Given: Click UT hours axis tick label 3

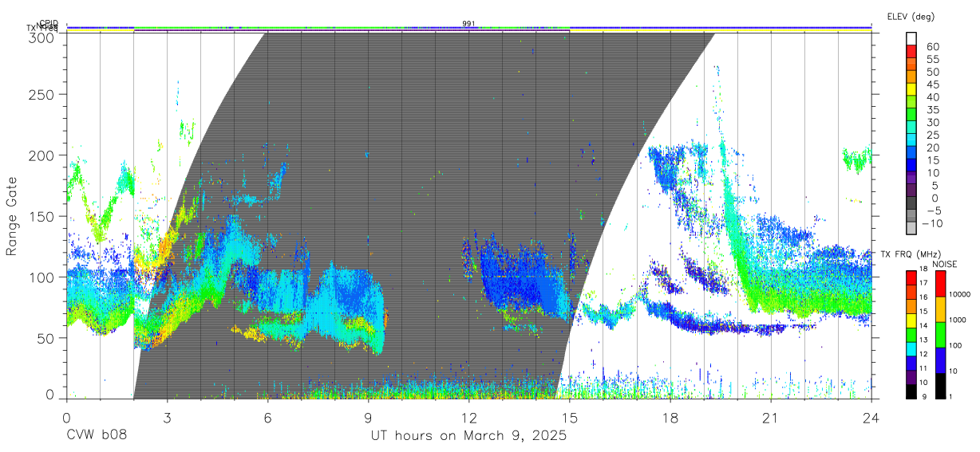Looking at the screenshot, I should point(167,417).
